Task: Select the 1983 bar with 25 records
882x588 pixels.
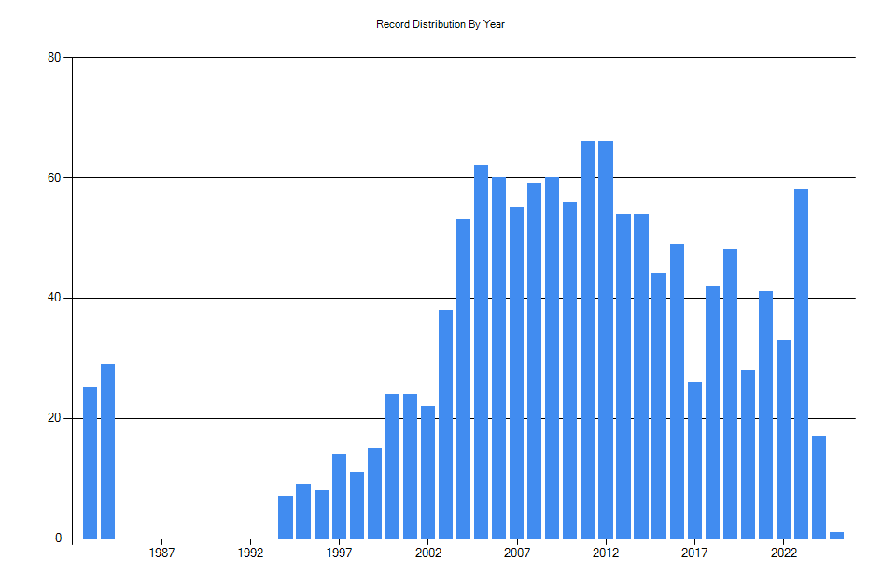Action: [90, 463]
